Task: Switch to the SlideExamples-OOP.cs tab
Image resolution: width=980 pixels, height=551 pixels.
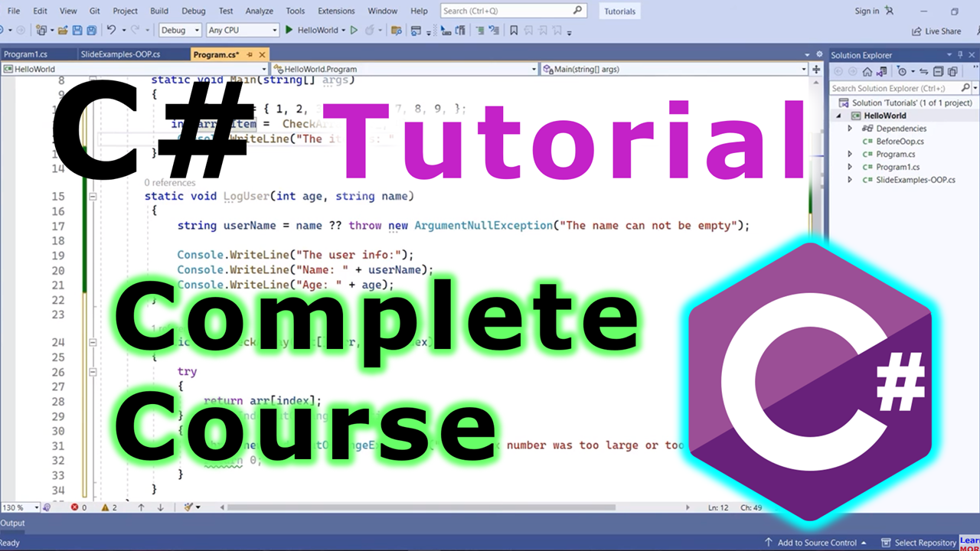Action: 119,54
